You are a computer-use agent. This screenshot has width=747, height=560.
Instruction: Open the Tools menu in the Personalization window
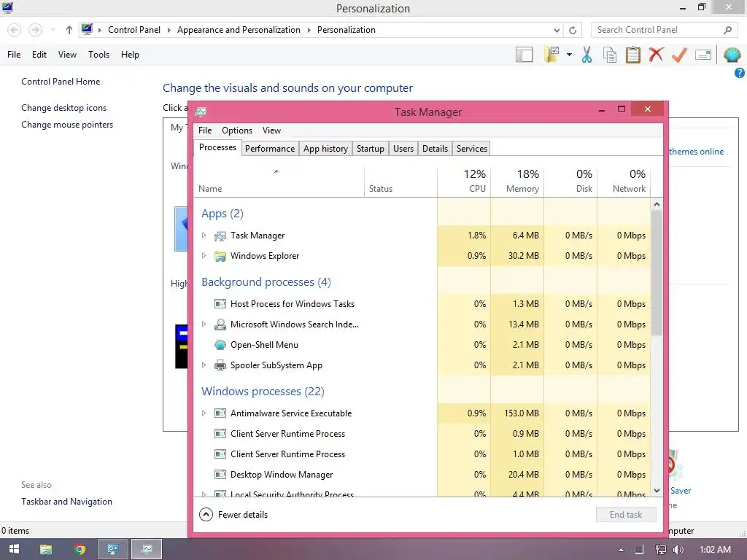point(98,55)
